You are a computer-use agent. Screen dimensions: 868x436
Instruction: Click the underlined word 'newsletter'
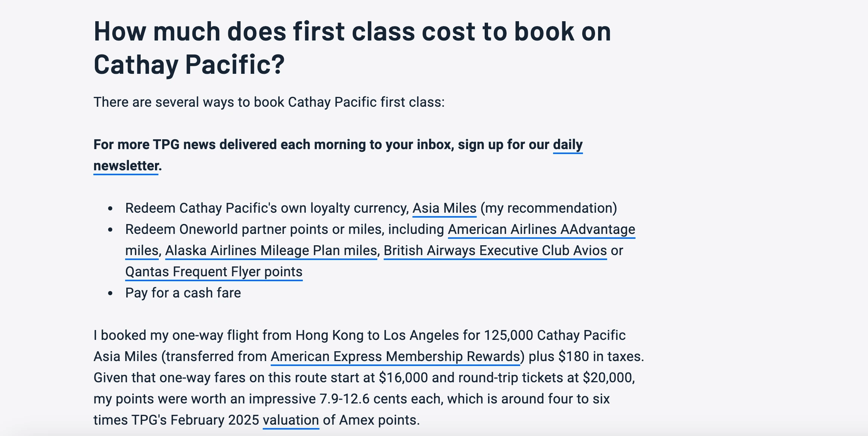pos(126,166)
